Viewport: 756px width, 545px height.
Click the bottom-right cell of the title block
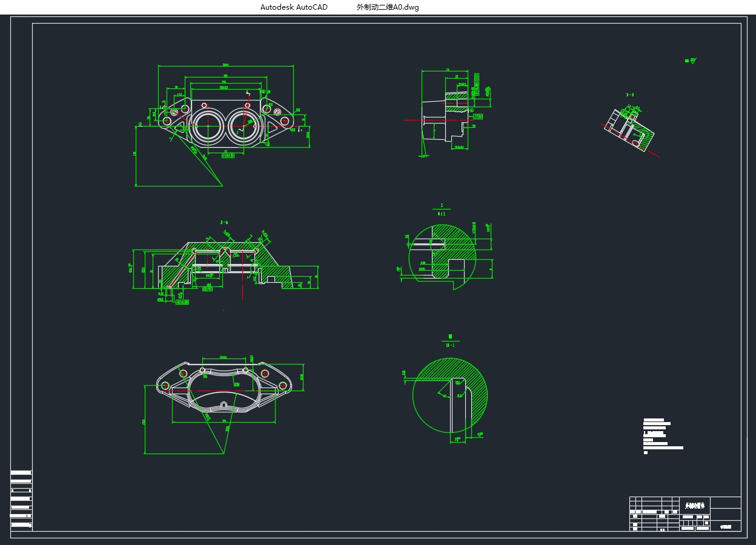tap(725, 526)
